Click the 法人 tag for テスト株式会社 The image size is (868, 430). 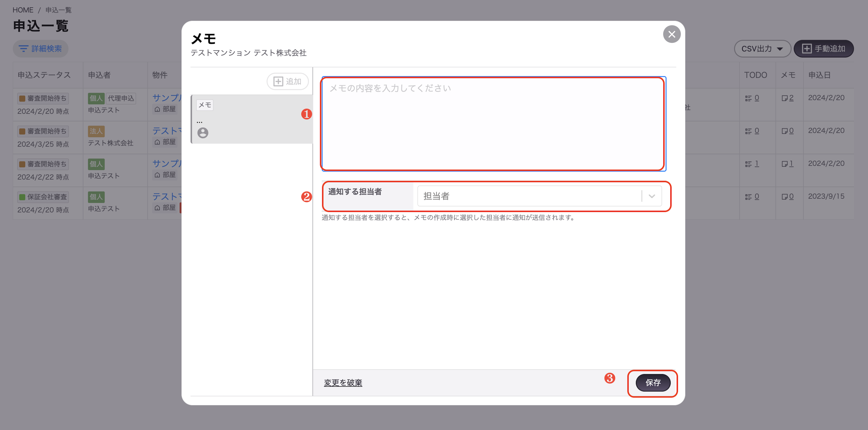96,131
